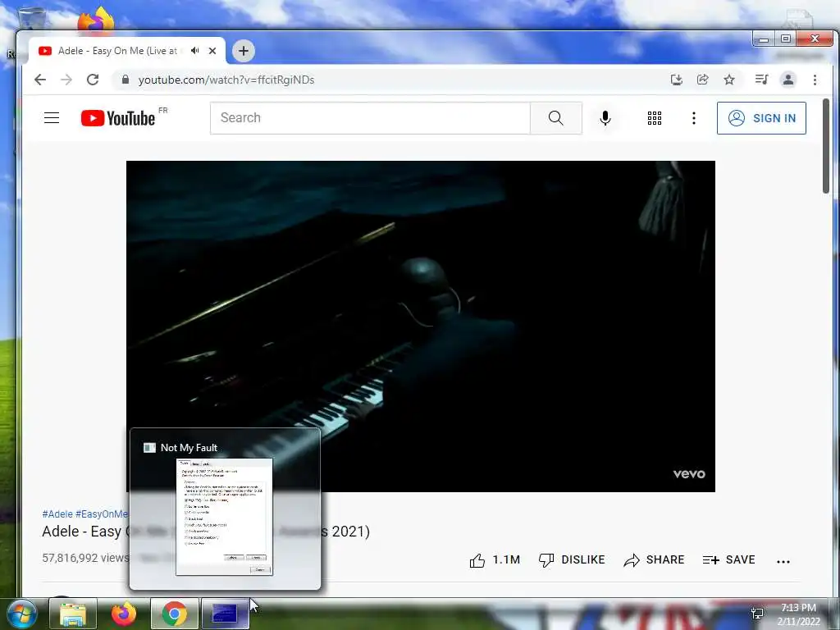
Task: Open the YouTube hamburger guide menu
Action: [x=52, y=118]
